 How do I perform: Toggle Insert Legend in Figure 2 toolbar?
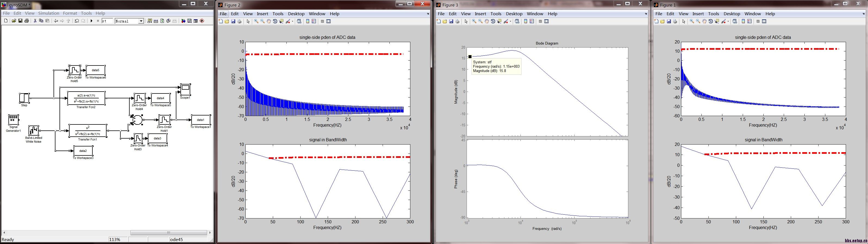[x=314, y=21]
